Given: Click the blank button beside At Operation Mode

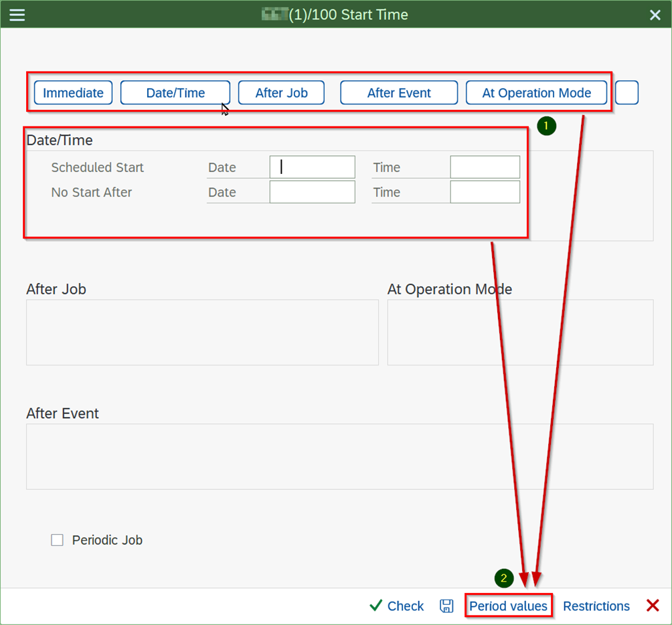Looking at the screenshot, I should 626,93.
